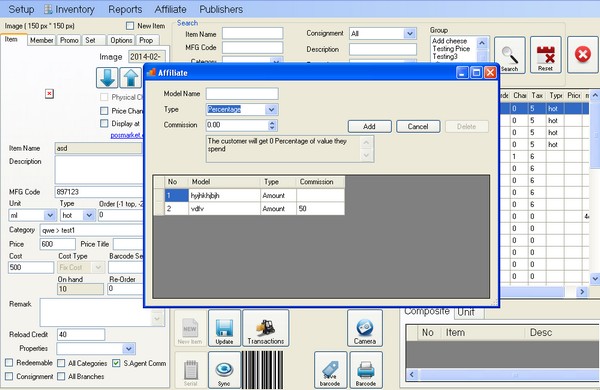Click the Save barcode tag button

pyautogui.click(x=330, y=370)
